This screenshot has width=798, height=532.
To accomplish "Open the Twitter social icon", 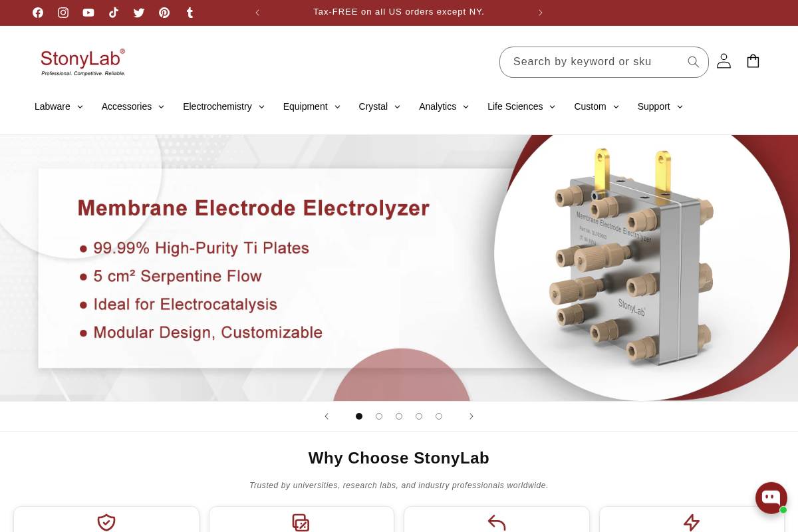I will 139,13.
